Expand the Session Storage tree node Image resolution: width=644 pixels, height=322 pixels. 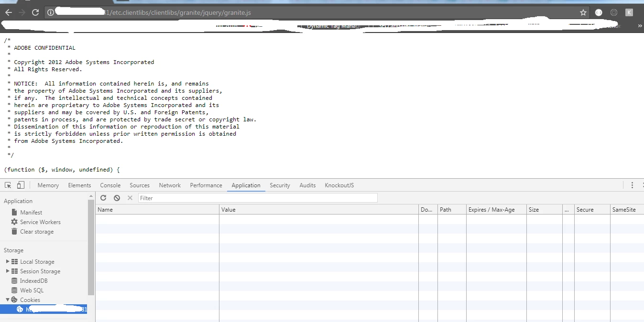(x=7, y=271)
